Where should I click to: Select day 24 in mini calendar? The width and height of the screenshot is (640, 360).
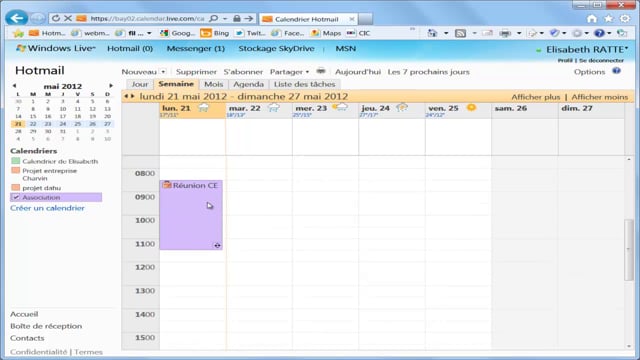click(x=62, y=124)
